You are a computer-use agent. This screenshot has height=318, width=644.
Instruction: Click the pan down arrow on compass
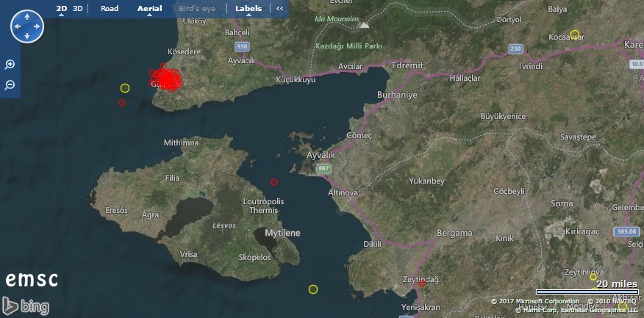27,37
